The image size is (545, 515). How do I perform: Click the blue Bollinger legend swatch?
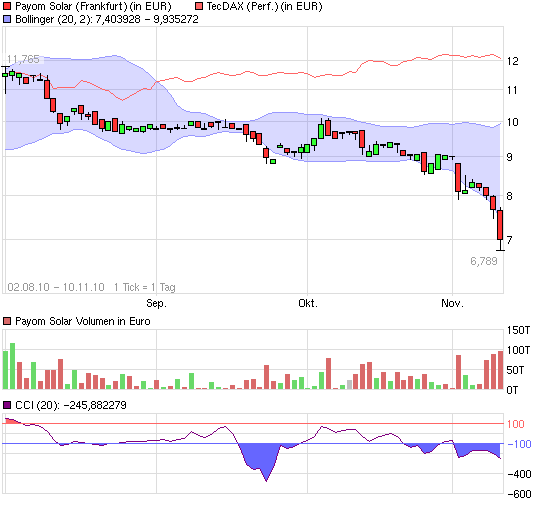click(x=7, y=19)
